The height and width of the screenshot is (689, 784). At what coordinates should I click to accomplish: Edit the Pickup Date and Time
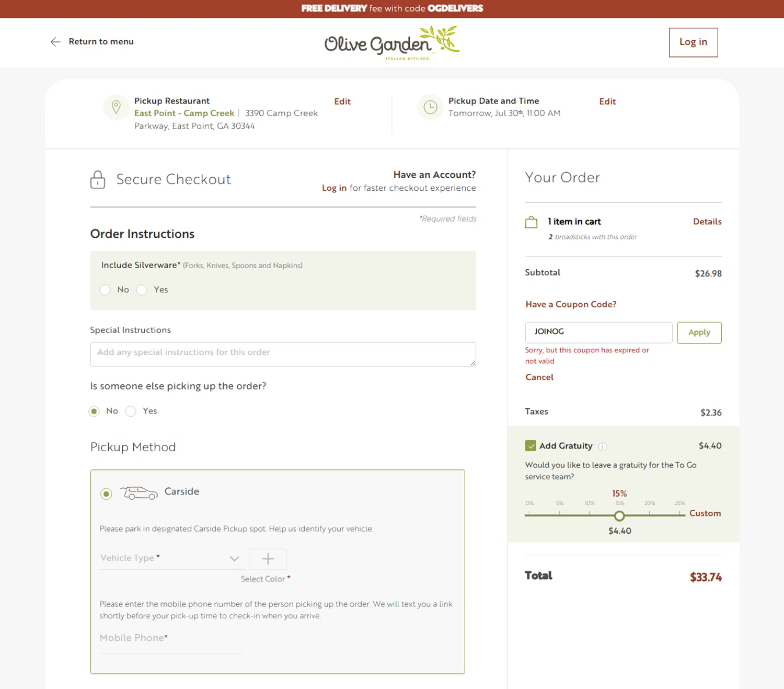pyautogui.click(x=607, y=101)
